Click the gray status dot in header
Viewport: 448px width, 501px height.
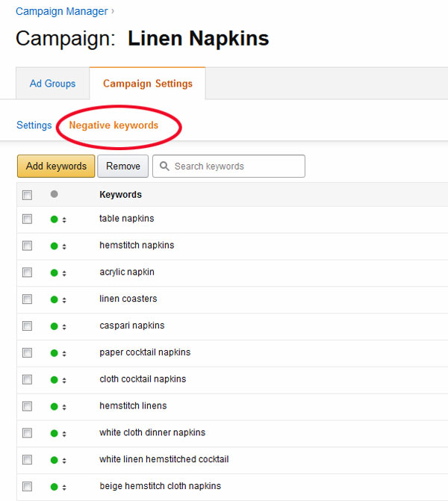pos(55,194)
